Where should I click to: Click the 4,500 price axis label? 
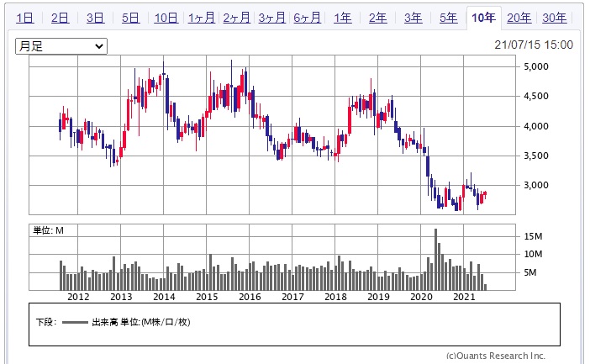pos(536,97)
